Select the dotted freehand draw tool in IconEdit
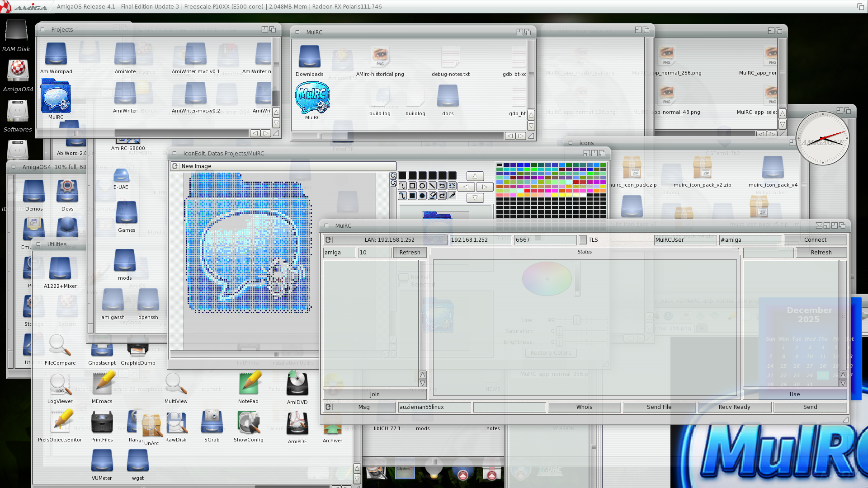This screenshot has height=488, width=868. click(402, 186)
